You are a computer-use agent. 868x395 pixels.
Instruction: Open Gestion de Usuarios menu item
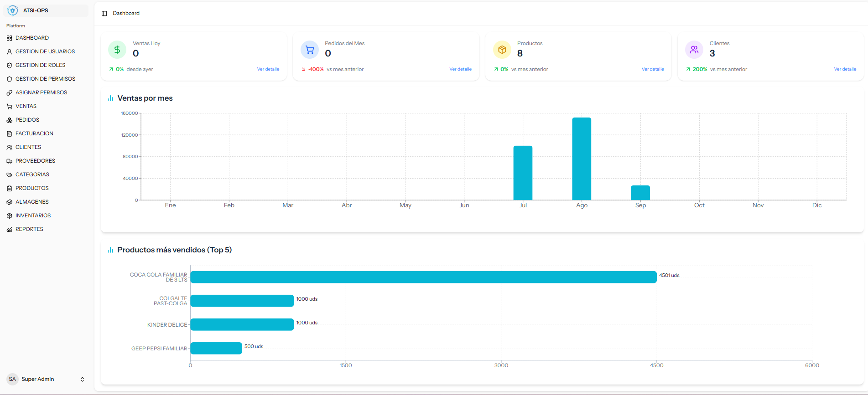point(45,51)
